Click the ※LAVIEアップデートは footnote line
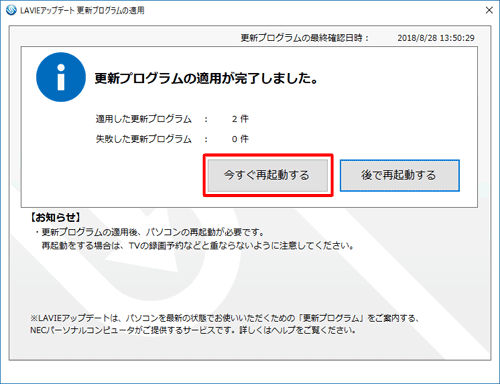Screen dimensions: 500x384 [x=225, y=318]
